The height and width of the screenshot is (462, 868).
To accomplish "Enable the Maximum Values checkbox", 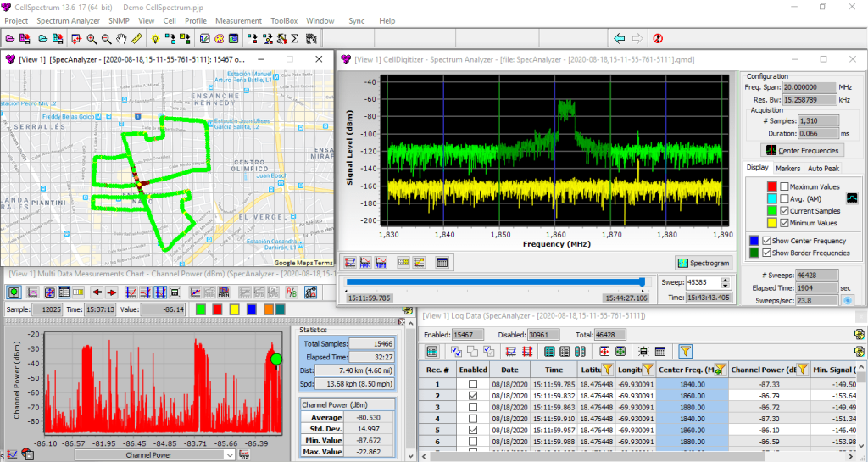I will click(x=784, y=186).
